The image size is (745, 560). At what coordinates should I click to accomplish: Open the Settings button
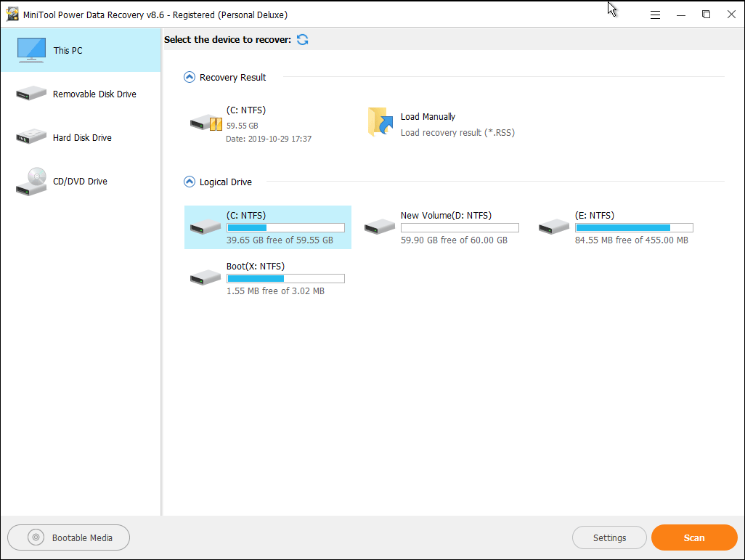tap(609, 537)
